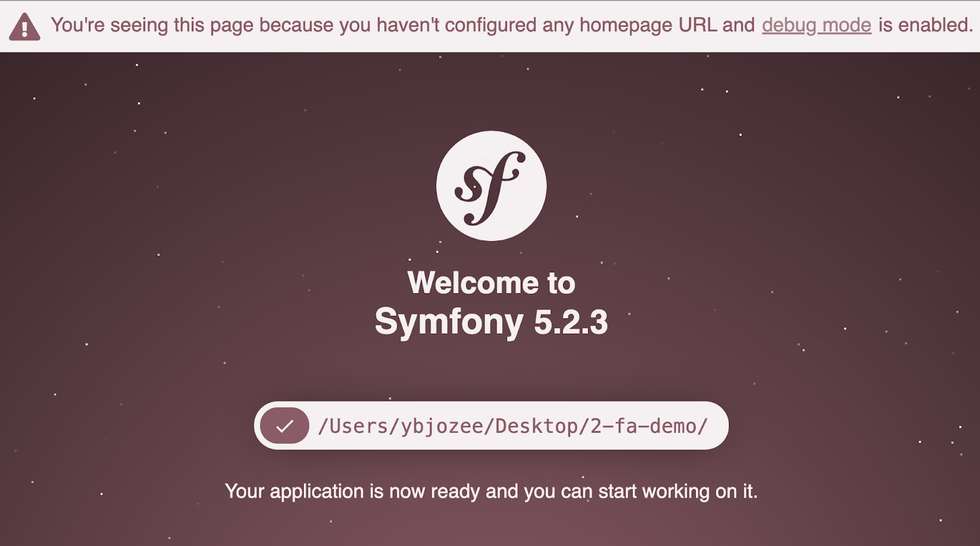Open the debug mode link
The height and width of the screenshot is (546, 980).
[816, 25]
